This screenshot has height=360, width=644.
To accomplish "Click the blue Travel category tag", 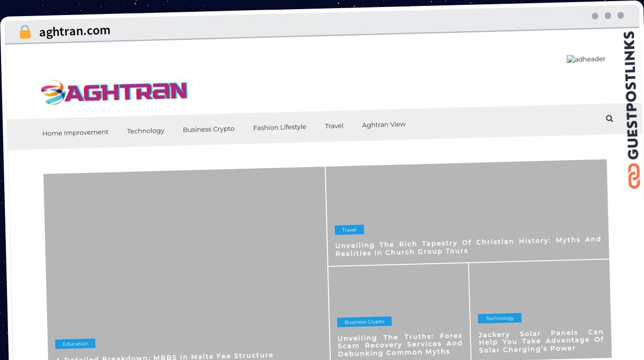I will [x=349, y=230].
